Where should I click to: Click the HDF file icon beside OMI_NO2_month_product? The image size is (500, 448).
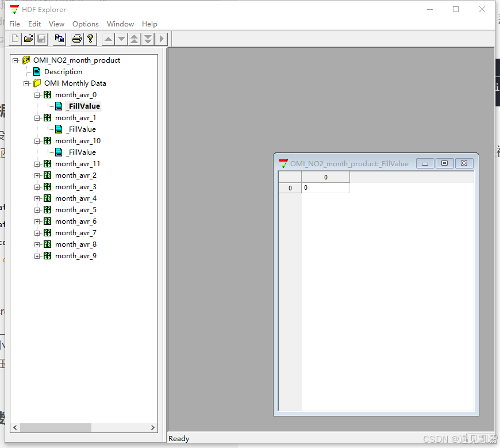pos(26,60)
